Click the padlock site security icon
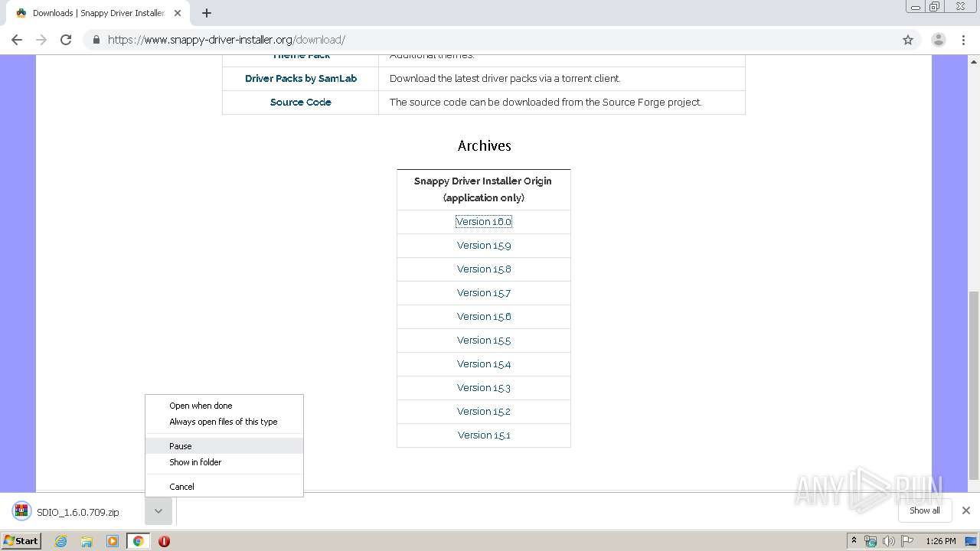 click(96, 40)
